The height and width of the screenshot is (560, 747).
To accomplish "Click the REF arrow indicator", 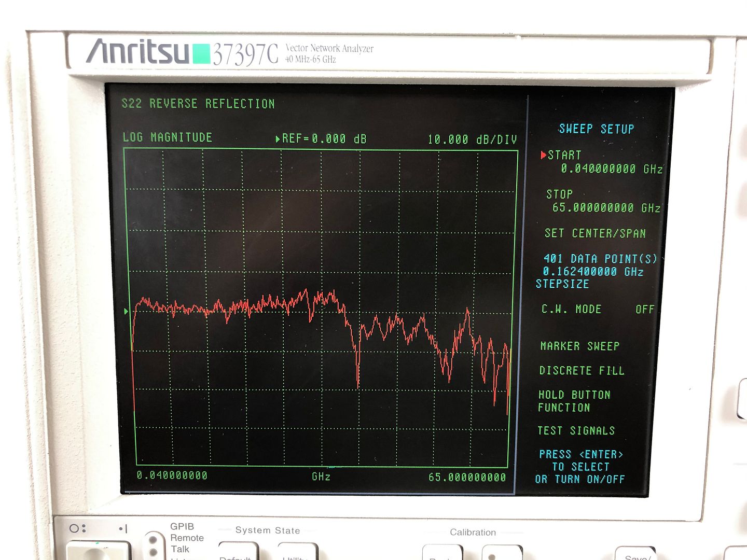I will (278, 139).
